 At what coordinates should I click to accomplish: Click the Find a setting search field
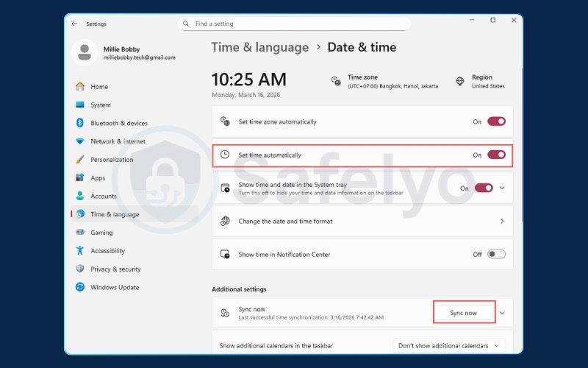(294, 24)
